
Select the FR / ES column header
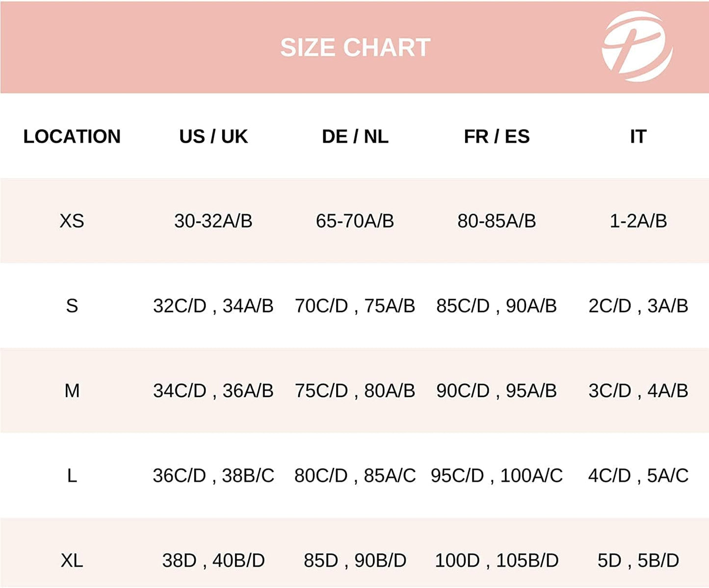497,136
